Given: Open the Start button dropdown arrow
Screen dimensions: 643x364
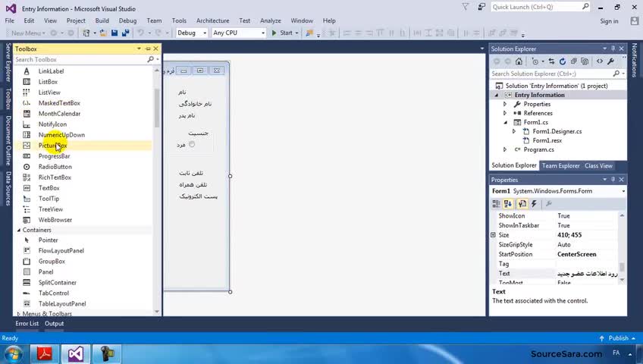Looking at the screenshot, I should 297,33.
